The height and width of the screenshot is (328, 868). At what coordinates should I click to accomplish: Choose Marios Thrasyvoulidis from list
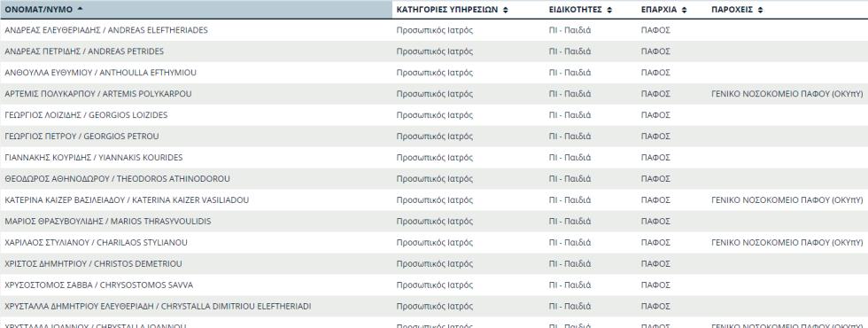pyautogui.click(x=107, y=221)
